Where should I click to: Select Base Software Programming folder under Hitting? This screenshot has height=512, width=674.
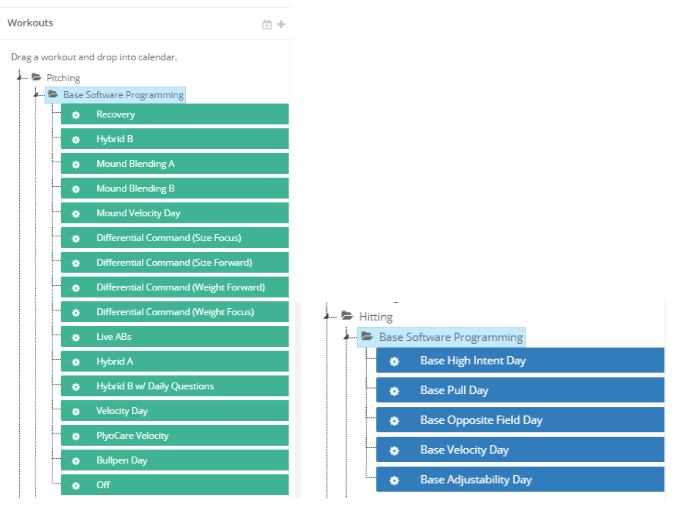click(450, 337)
